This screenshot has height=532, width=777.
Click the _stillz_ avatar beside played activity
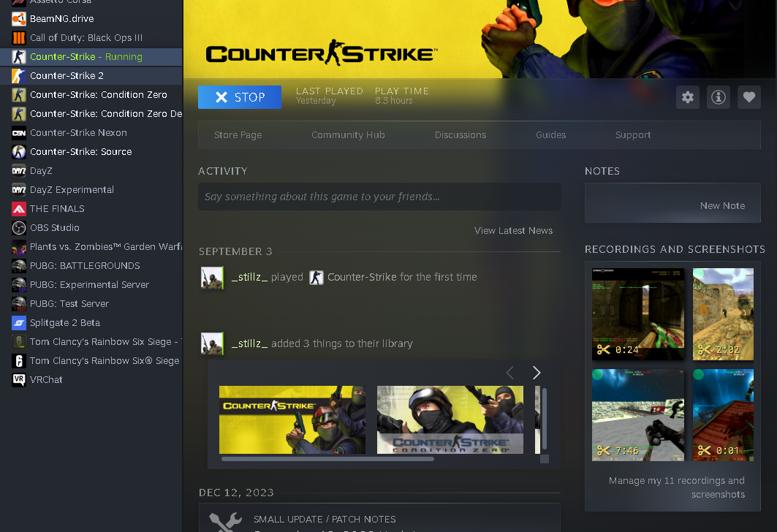212,278
